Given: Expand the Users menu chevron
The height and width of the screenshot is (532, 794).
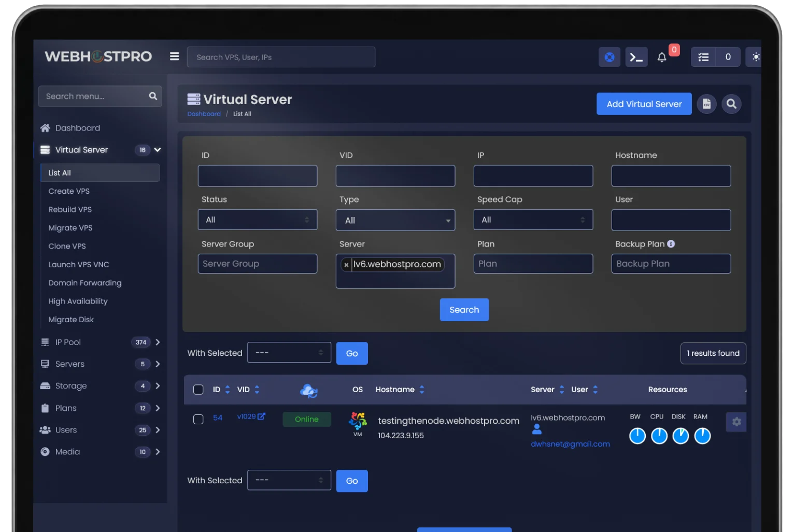Looking at the screenshot, I should 158,430.
